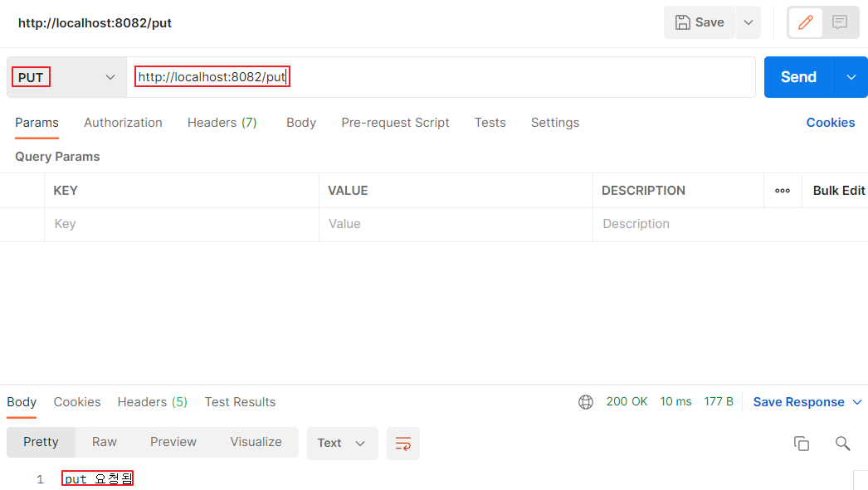Image resolution: width=868 pixels, height=490 pixels.
Task: Select the Visualize view mode
Action: 256,442
